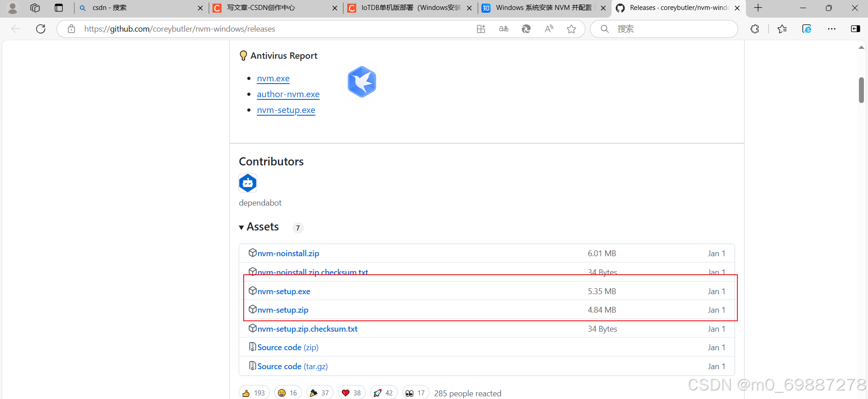Download nvm-noinstall.zip
Image resolution: width=868 pixels, height=399 pixels.
pyautogui.click(x=288, y=253)
